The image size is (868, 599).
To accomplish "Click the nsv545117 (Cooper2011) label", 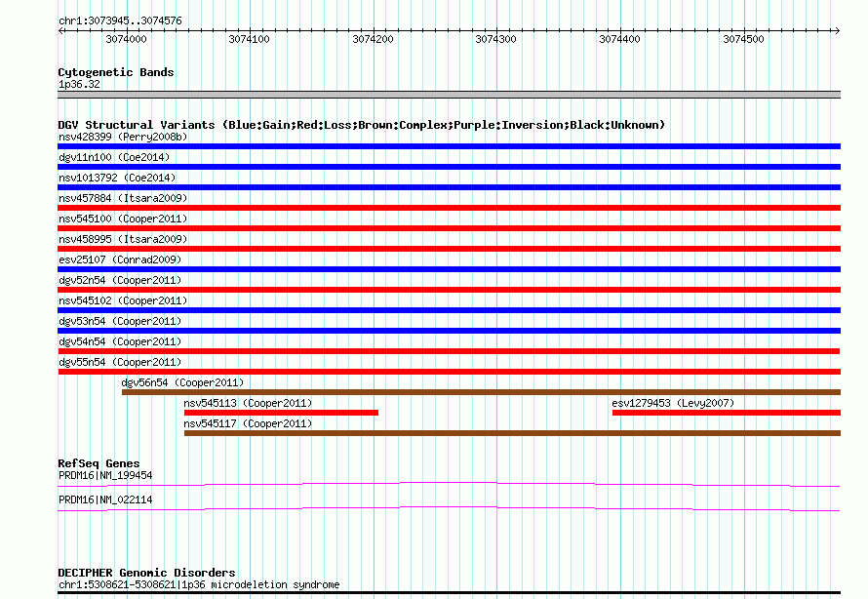I will click(x=248, y=423).
